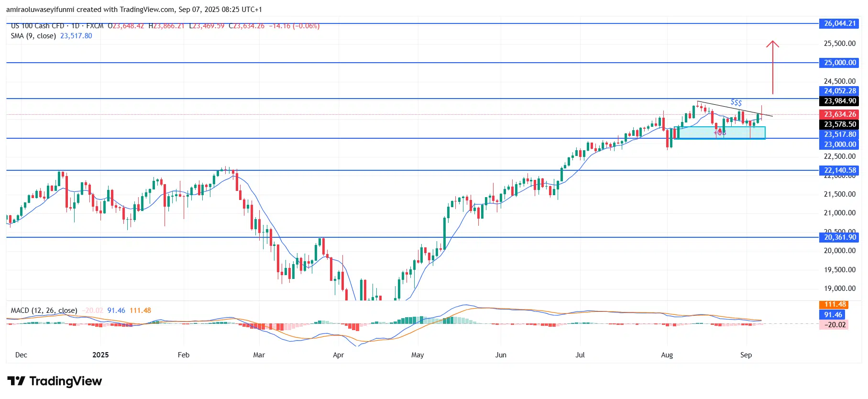This screenshot has width=868, height=399.
Task: Click the 24,500.00 price scale value
Action: click(839, 81)
